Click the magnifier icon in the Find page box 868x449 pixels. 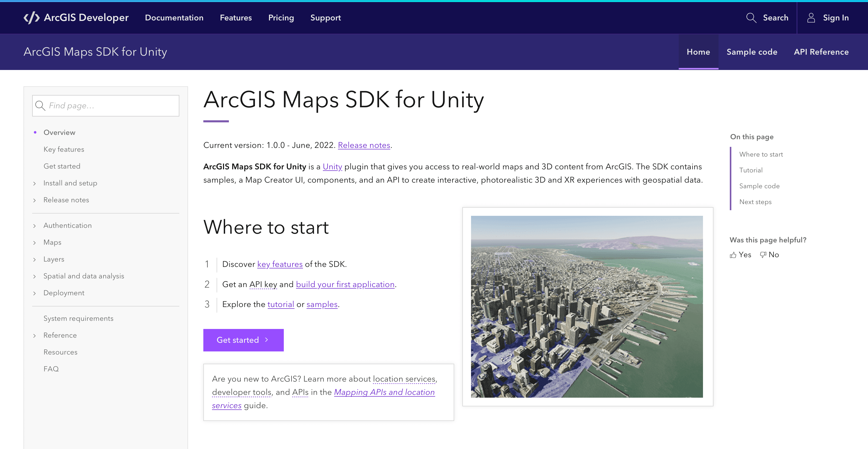pos(40,106)
